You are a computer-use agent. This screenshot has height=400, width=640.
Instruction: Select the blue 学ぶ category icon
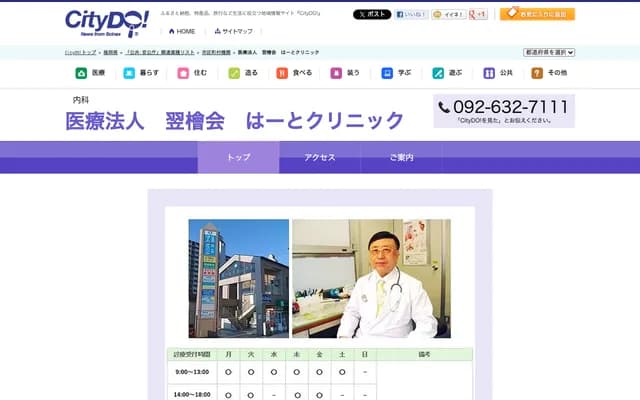[x=387, y=73]
